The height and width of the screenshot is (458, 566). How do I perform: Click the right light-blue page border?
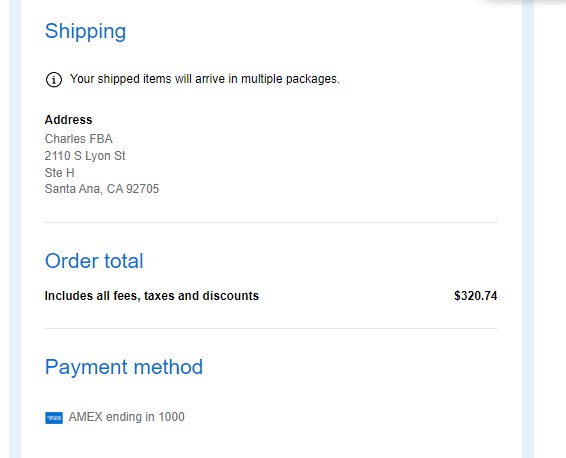coord(528,229)
